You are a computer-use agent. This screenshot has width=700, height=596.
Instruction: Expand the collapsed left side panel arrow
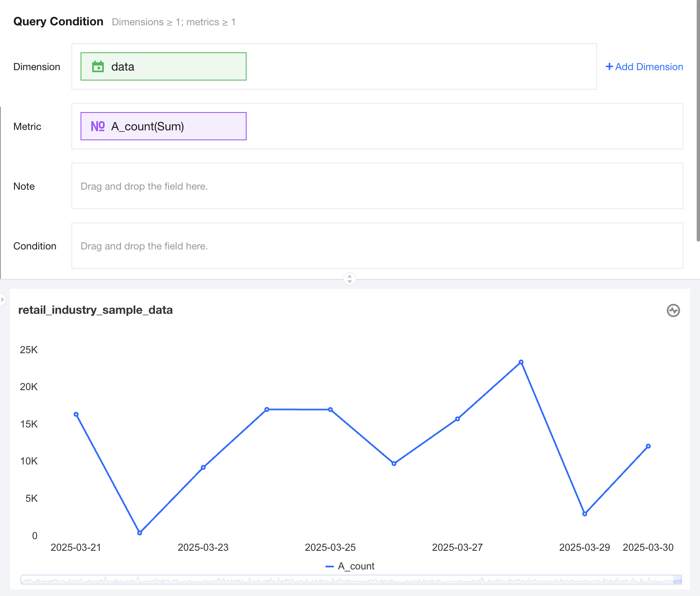pyautogui.click(x=2, y=299)
